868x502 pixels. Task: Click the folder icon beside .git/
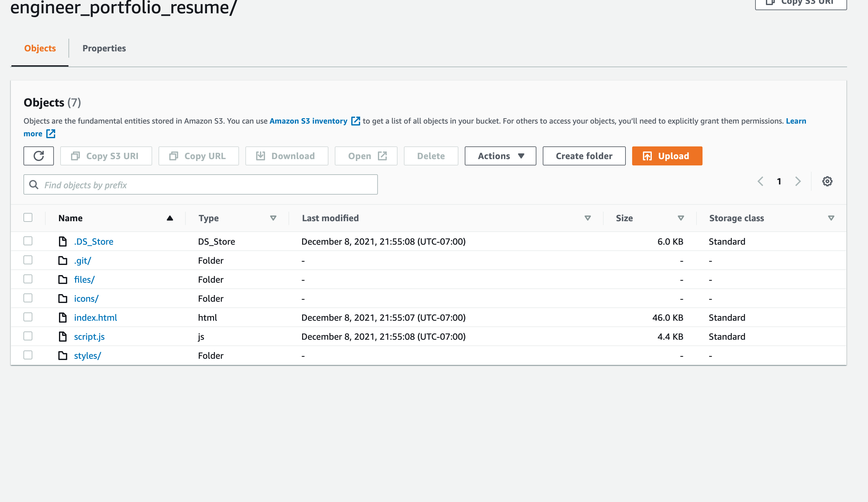pos(63,261)
